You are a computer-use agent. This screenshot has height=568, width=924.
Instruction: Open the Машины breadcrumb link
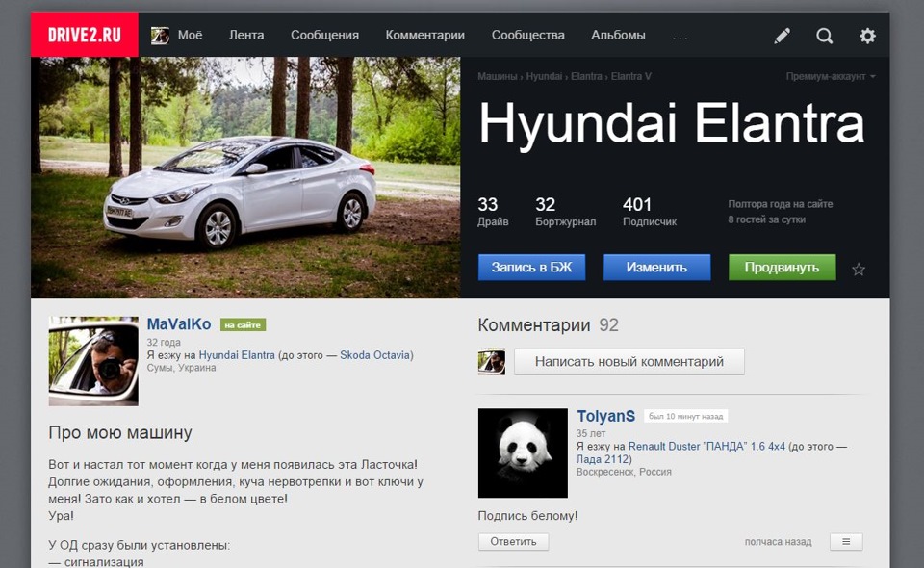497,76
